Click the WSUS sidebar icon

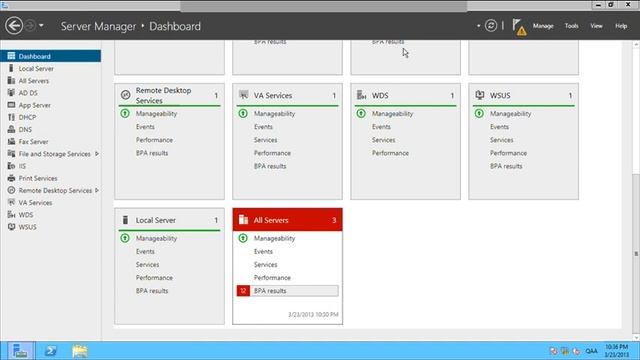(x=11, y=227)
